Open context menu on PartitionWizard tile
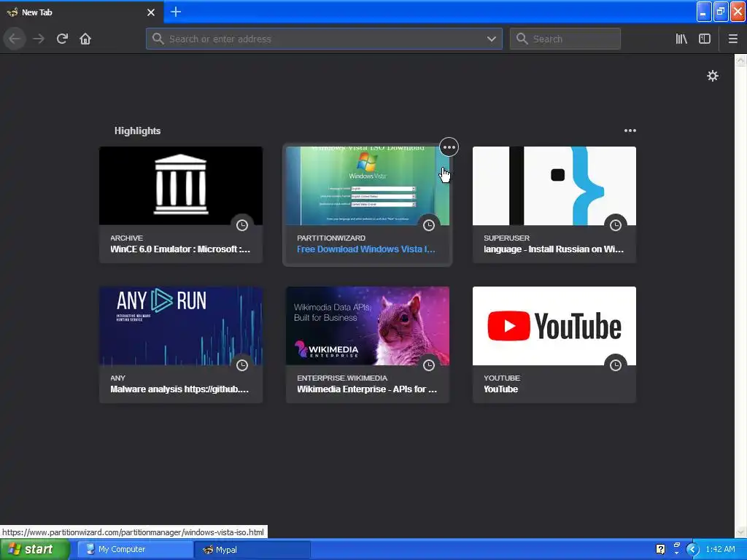 449,147
